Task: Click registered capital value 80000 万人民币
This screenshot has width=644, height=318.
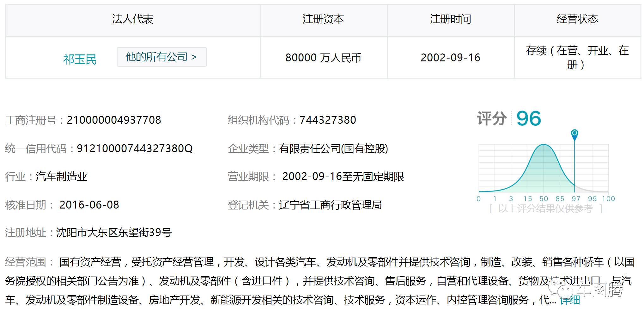Action: (x=323, y=58)
